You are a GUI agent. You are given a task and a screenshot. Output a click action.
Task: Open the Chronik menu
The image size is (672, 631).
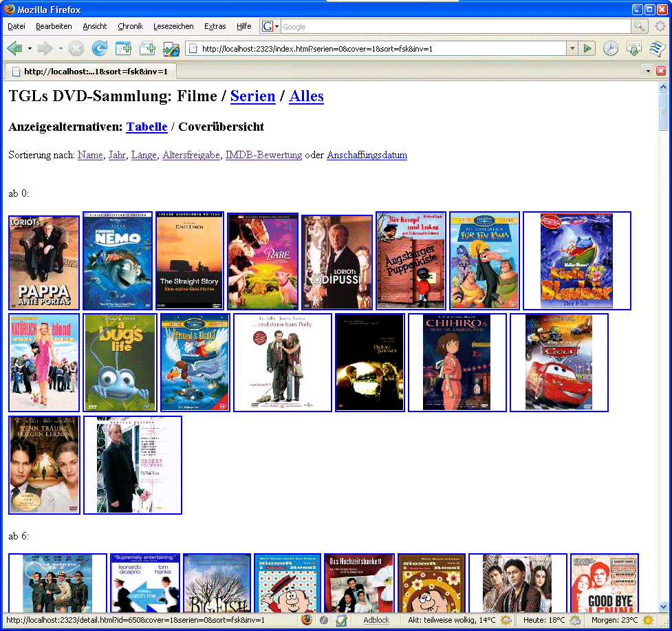(x=130, y=26)
